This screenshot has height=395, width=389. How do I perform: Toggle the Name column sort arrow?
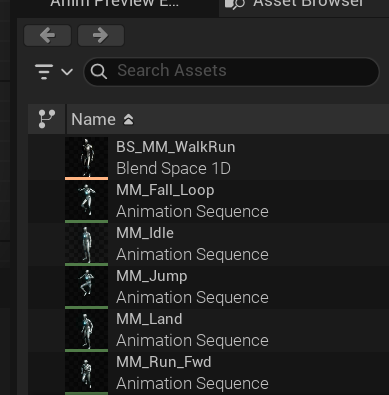[128, 120]
